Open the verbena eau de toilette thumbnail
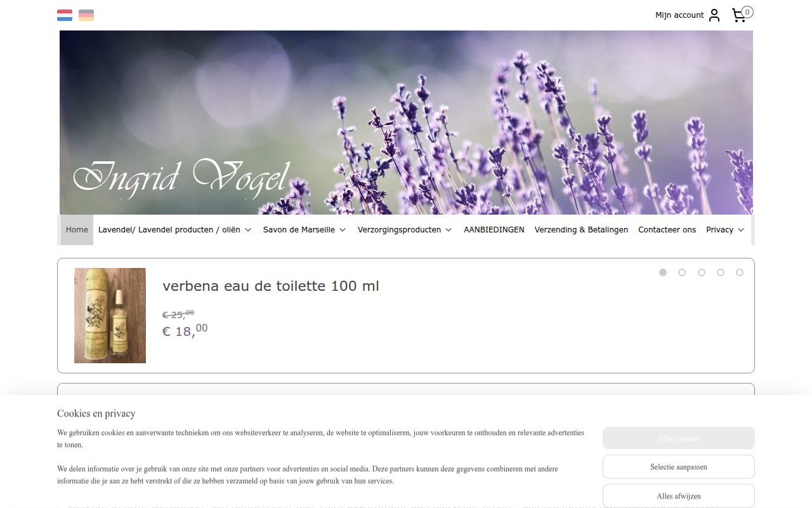Image resolution: width=812 pixels, height=508 pixels. pyautogui.click(x=110, y=316)
